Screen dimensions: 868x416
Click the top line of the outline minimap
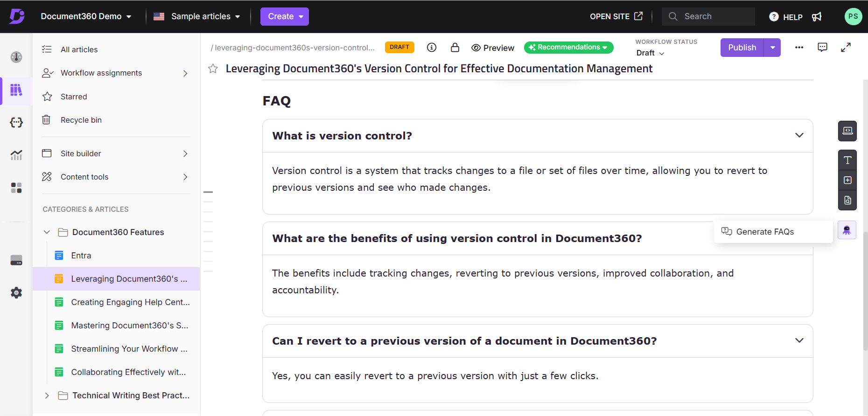(x=208, y=192)
